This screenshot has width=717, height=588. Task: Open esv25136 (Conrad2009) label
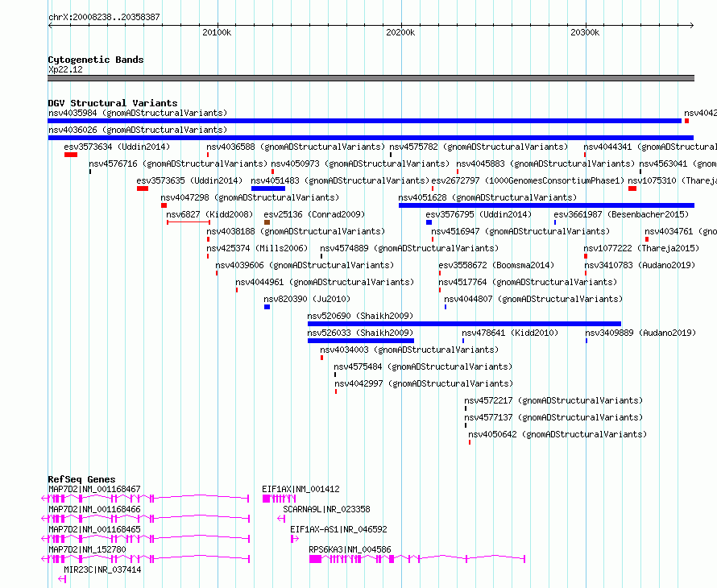point(315,214)
